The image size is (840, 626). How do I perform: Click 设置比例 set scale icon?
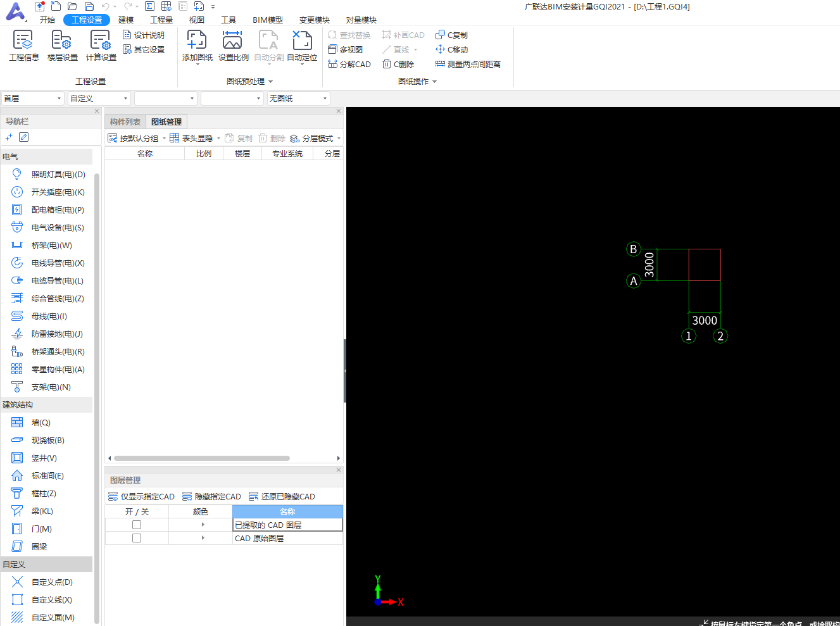[232, 41]
